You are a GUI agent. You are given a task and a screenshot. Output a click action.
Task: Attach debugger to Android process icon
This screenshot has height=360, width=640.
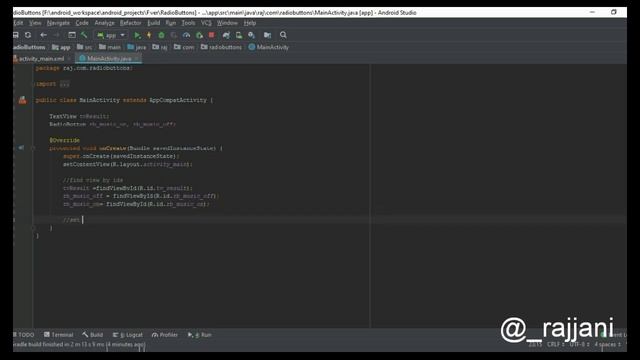coord(199,35)
